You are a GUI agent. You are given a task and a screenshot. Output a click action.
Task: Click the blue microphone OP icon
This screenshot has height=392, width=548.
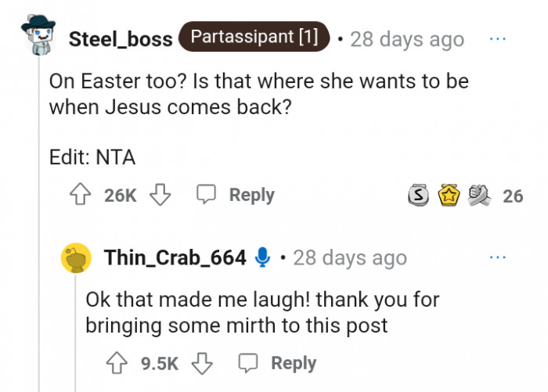pos(263,257)
